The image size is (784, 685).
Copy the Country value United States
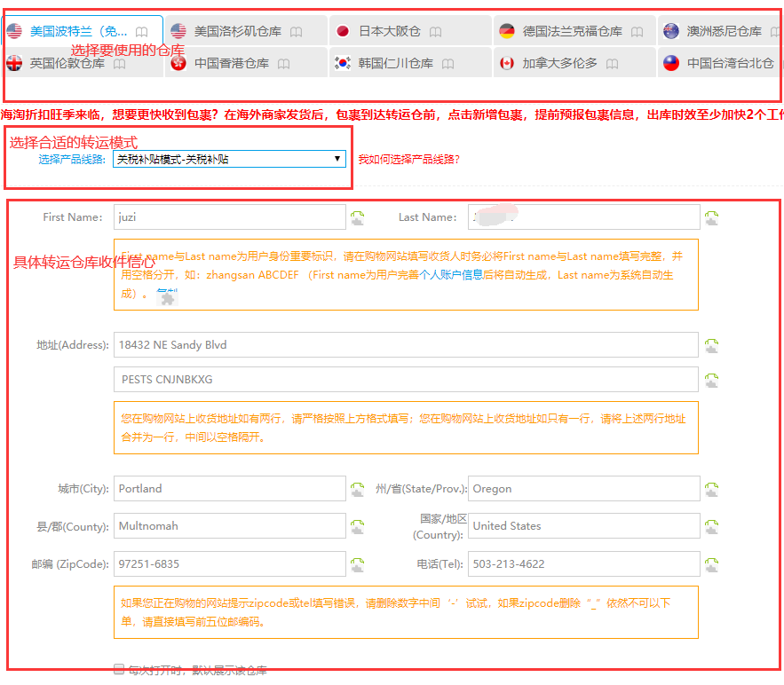(x=711, y=526)
